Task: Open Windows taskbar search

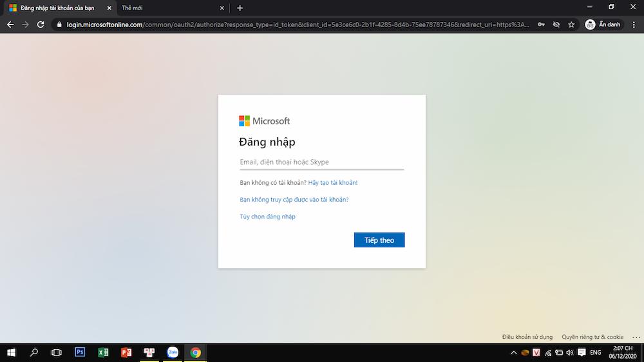Action: click(x=34, y=352)
